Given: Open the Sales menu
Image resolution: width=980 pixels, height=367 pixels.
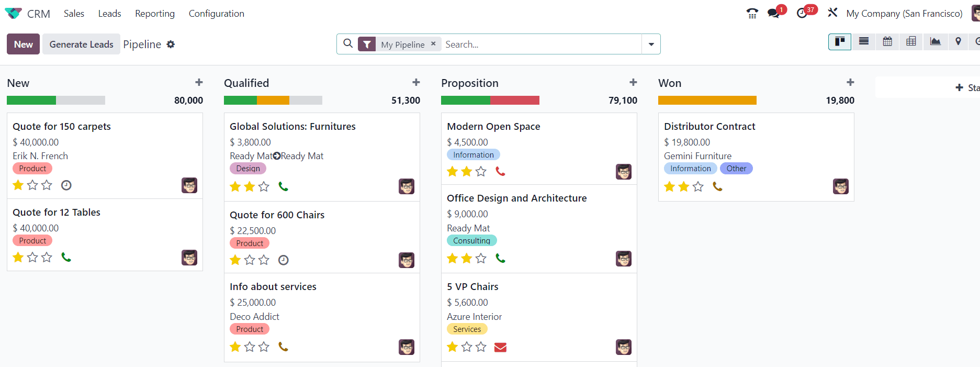Looking at the screenshot, I should [74, 14].
